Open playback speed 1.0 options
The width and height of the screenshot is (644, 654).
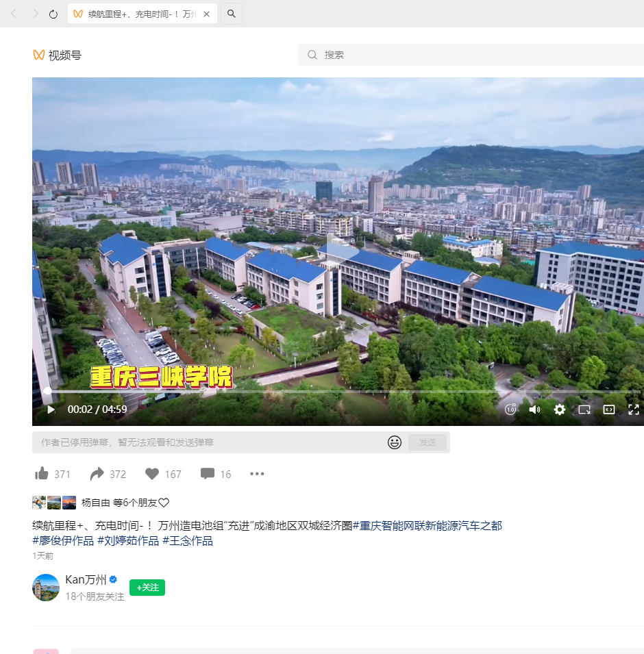tap(510, 410)
